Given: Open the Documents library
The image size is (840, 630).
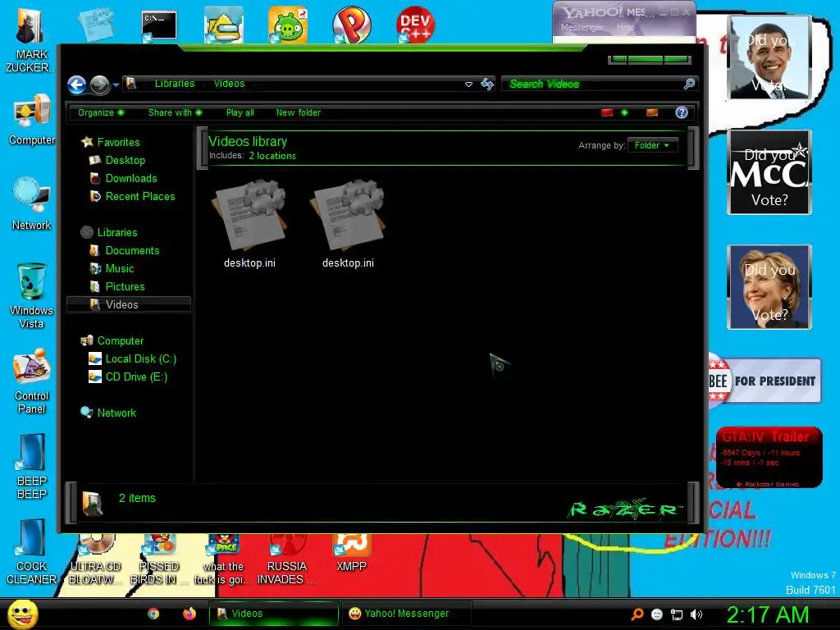Looking at the screenshot, I should tap(132, 251).
